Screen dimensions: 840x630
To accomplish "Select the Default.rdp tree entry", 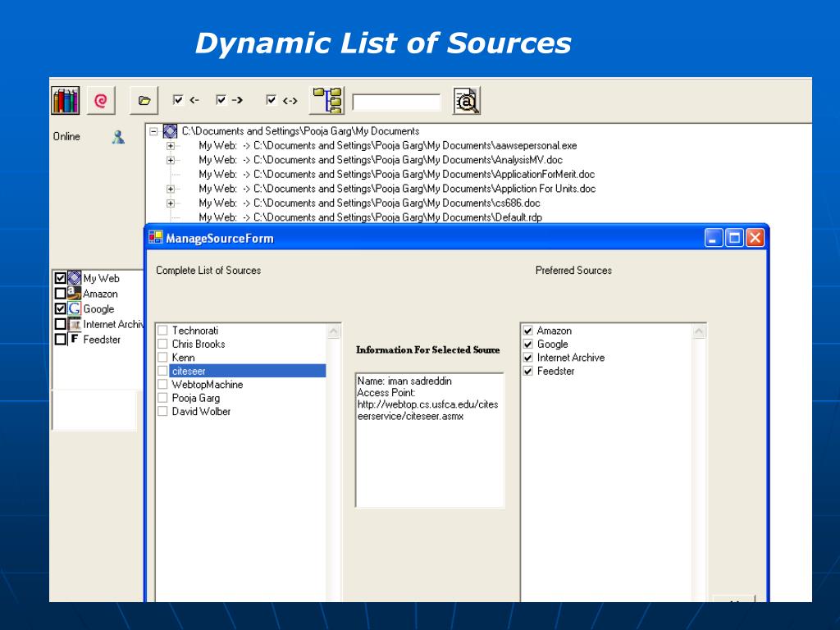I will (x=517, y=217).
